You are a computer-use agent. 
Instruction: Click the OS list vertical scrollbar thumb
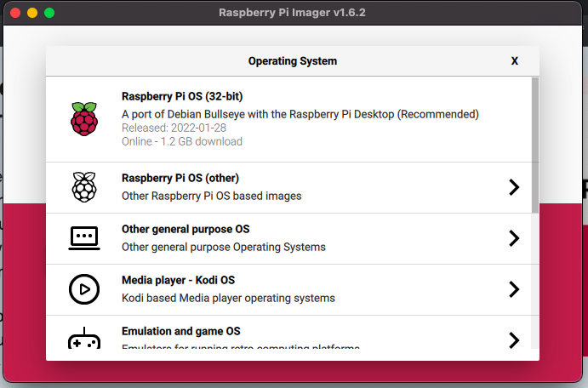tap(535, 145)
